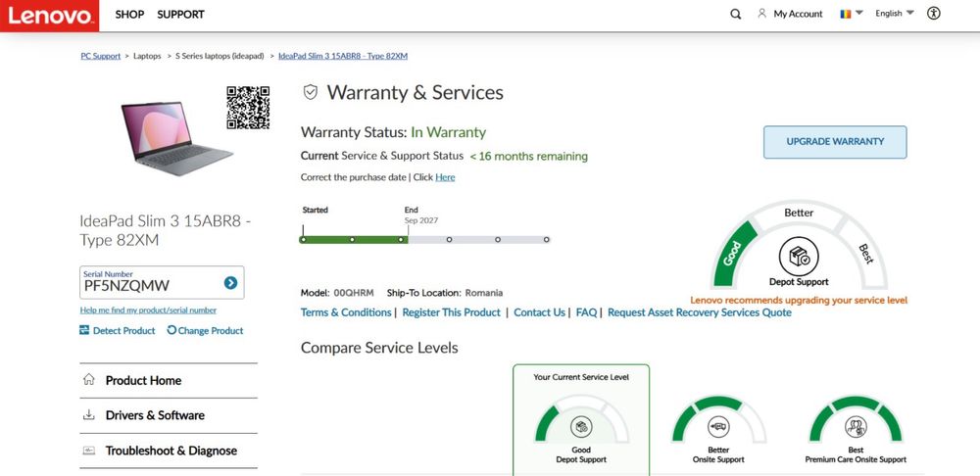This screenshot has height=476, width=980.
Task: Click the QR code image
Action: 248,108
